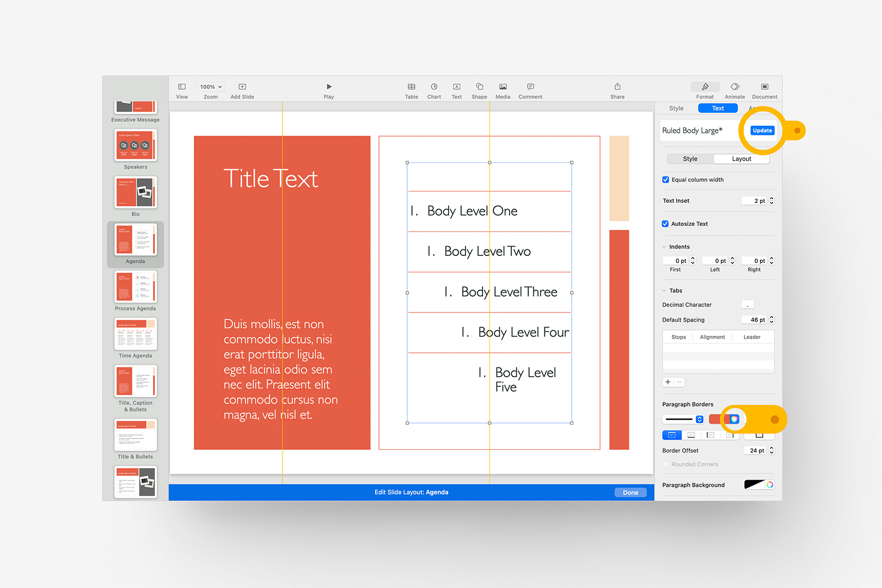This screenshot has height=588, width=882.
Task: Start the slideshow with Play
Action: click(x=329, y=87)
